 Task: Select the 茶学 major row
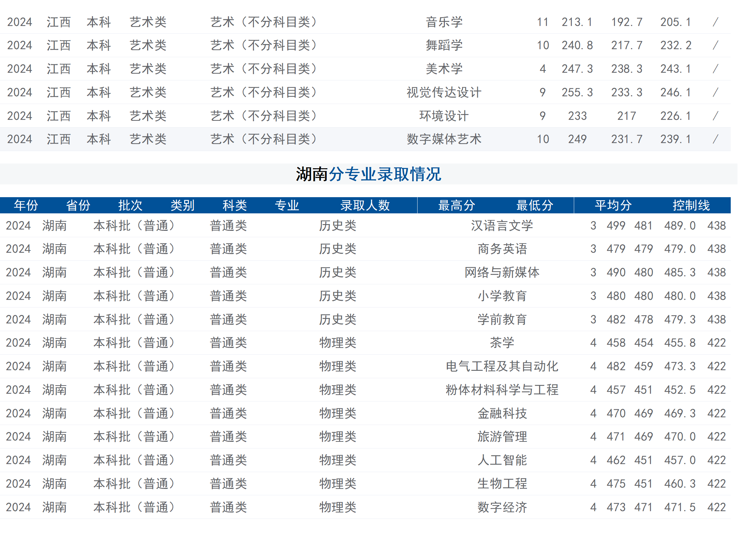503,343
